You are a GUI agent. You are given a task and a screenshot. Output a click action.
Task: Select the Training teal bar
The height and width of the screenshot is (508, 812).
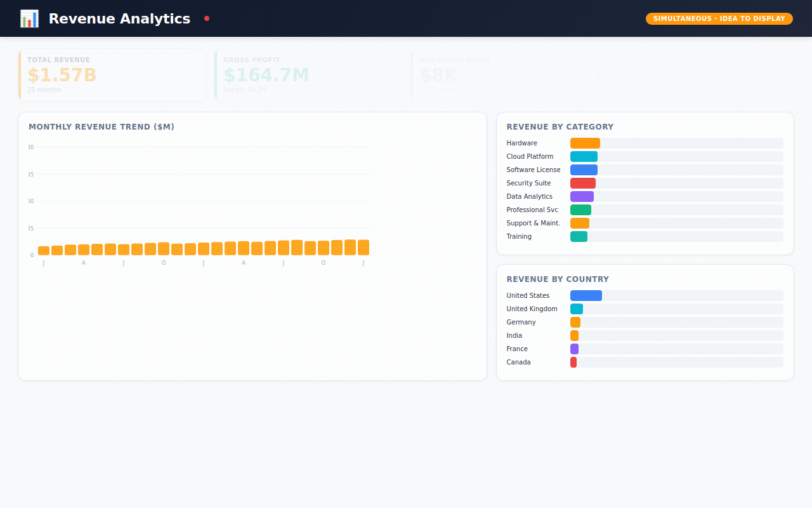(x=579, y=237)
